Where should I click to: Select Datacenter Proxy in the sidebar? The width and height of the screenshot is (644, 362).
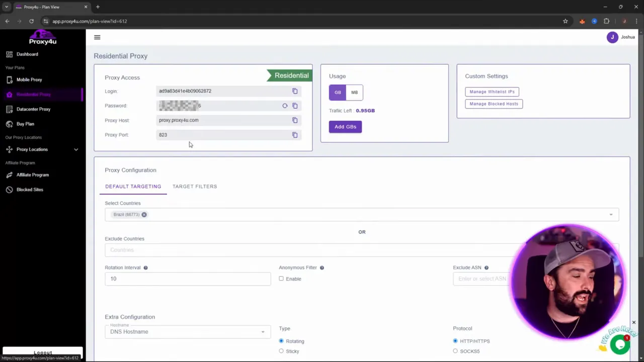[x=33, y=109]
